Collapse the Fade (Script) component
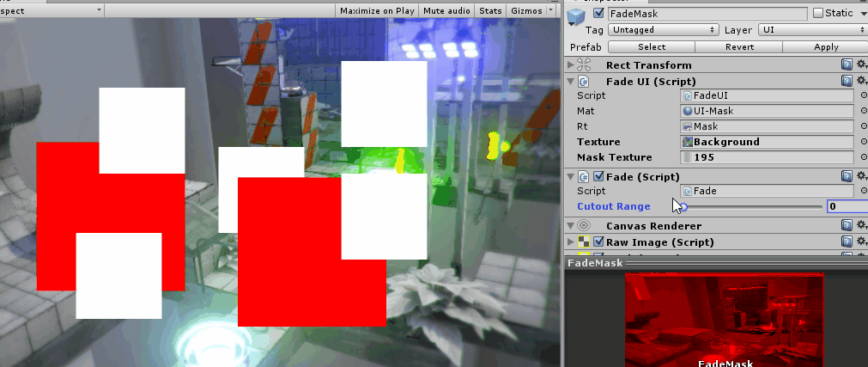 coord(571,177)
